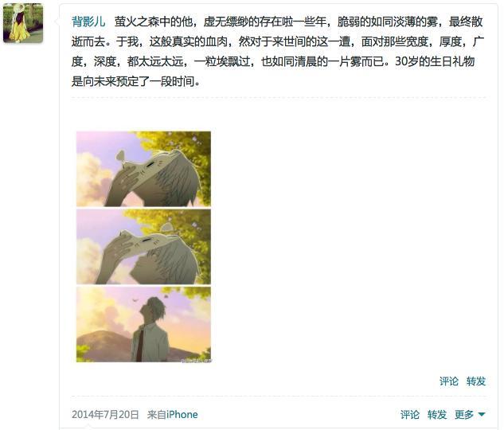Click the bottom frame of the boy gazing upward
Image resolution: width=504 pixels, height=430 pixels.
143,325
